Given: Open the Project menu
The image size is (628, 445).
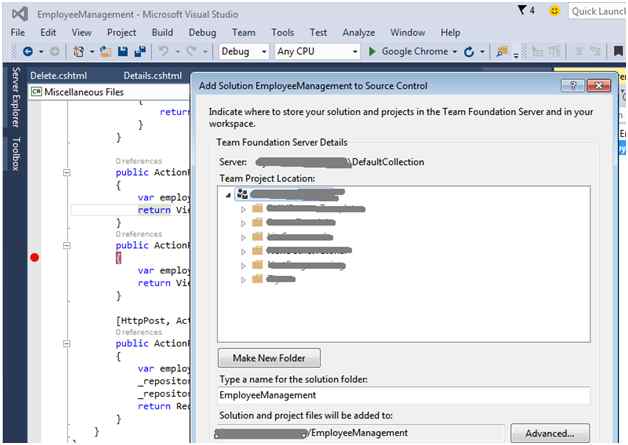Looking at the screenshot, I should pos(121,32).
